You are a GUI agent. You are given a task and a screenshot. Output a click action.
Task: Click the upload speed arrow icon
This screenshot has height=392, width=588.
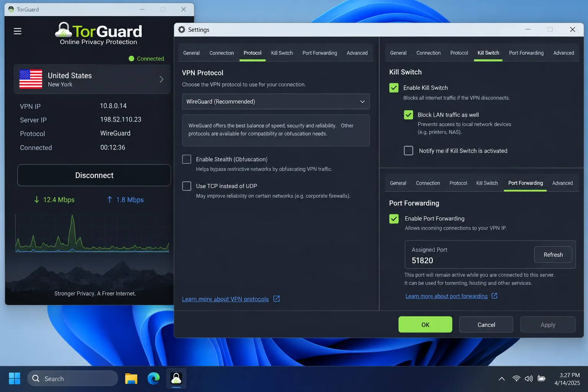109,199
